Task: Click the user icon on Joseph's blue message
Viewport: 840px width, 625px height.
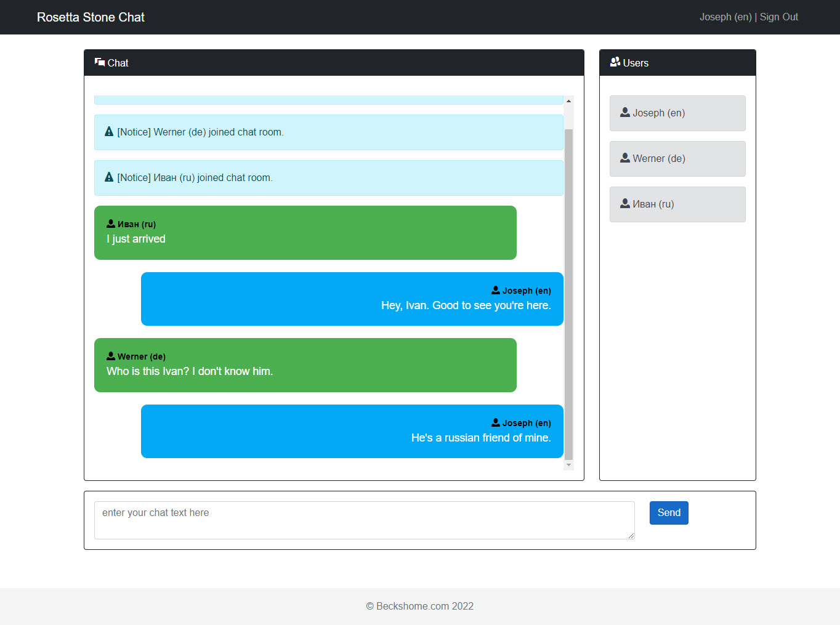Action: [495, 289]
